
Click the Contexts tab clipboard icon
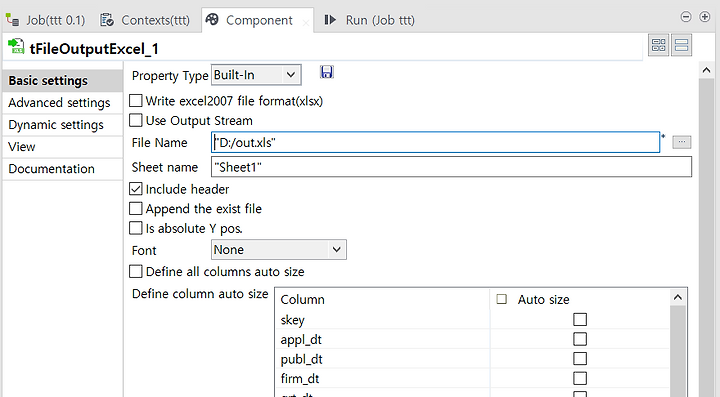click(x=107, y=20)
